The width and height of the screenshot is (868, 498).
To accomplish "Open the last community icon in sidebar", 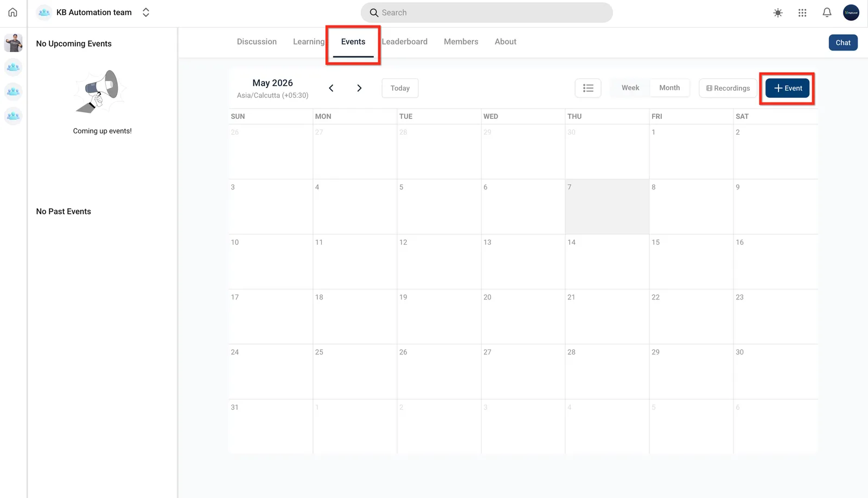I will click(14, 116).
